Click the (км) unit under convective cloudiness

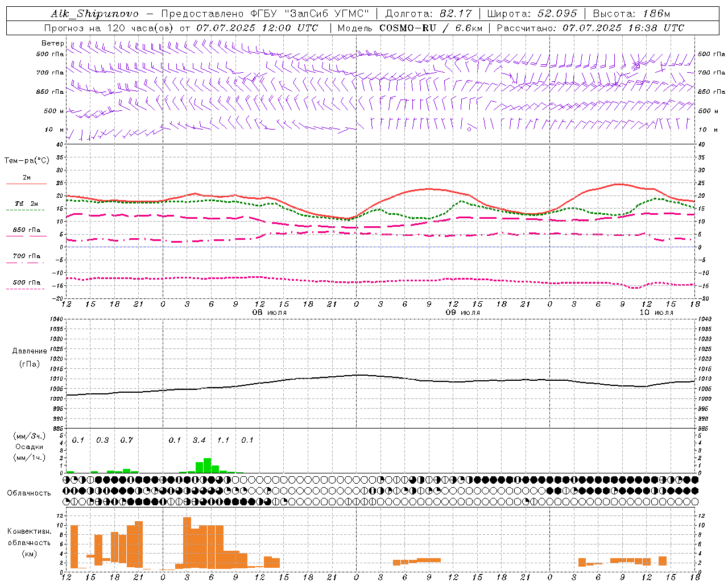(30, 554)
